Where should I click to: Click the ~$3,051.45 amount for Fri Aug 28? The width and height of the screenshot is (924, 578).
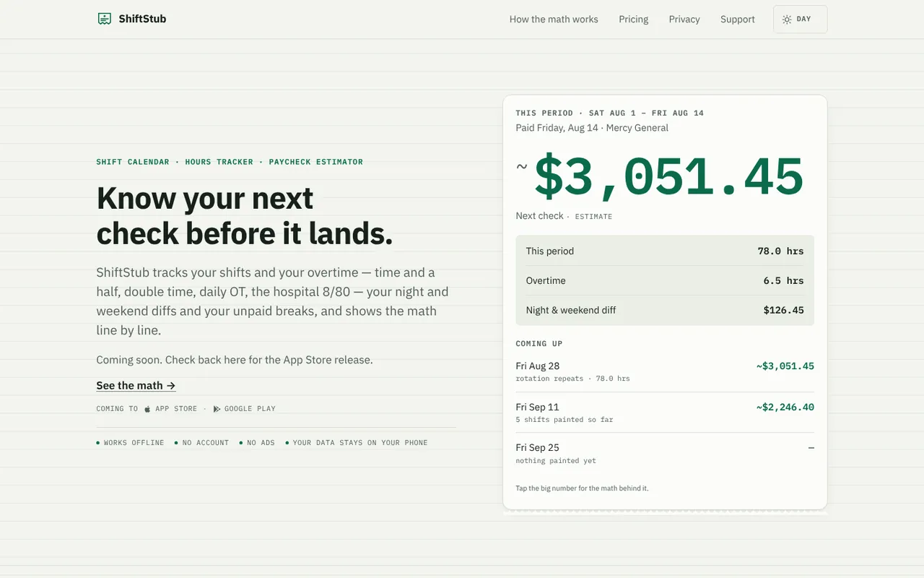(785, 366)
